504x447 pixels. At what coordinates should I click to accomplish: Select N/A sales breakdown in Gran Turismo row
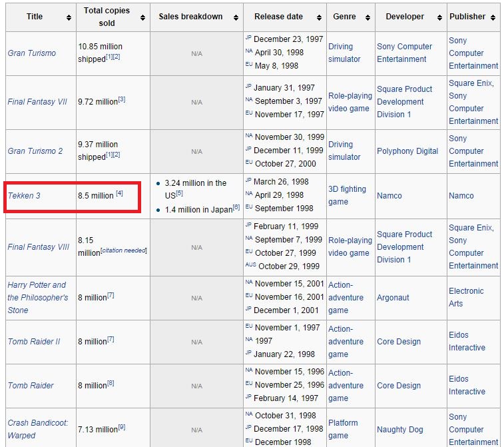tap(196, 54)
